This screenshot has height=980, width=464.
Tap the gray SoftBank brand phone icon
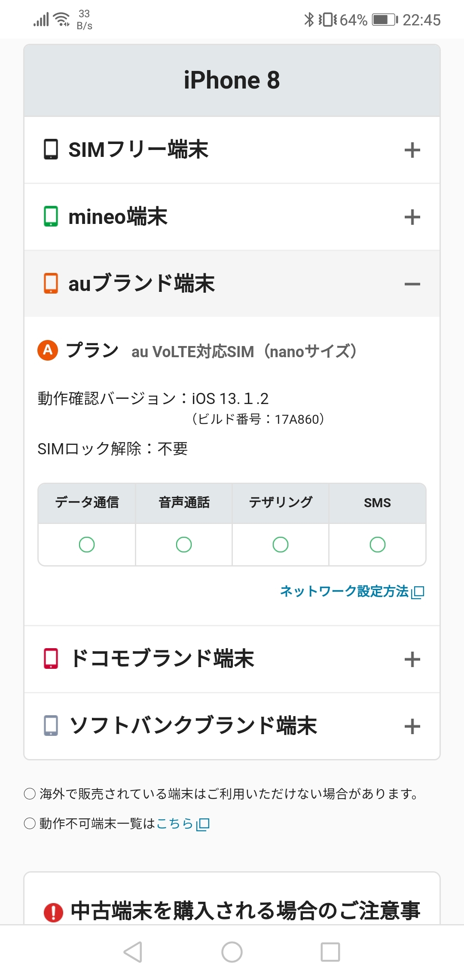click(x=51, y=726)
